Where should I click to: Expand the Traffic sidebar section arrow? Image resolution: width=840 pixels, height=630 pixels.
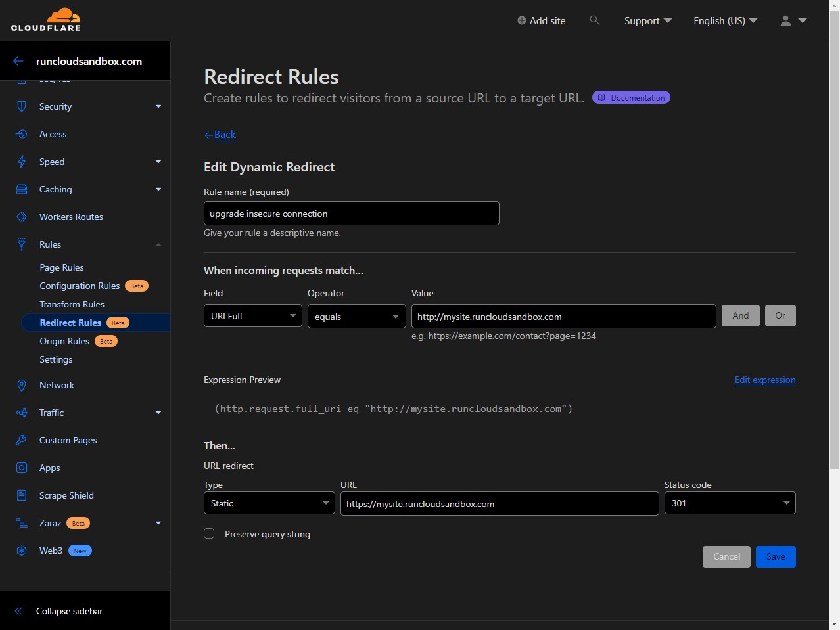(x=158, y=413)
